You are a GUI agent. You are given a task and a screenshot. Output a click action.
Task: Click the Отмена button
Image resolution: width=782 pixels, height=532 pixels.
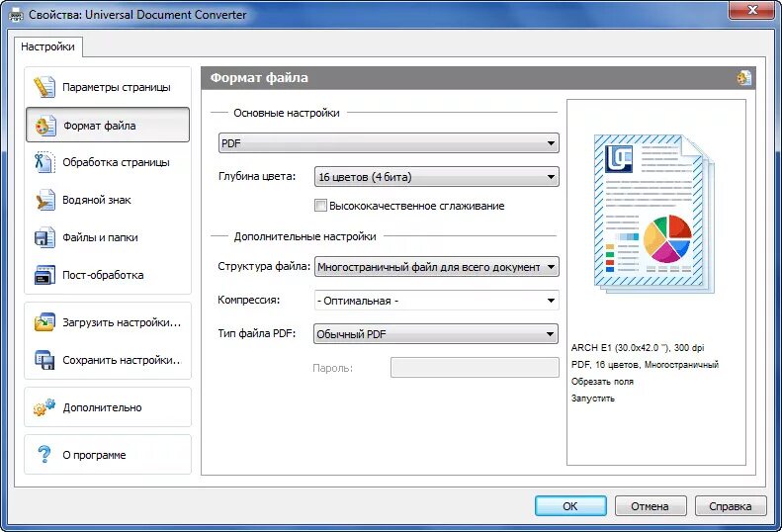pyautogui.click(x=651, y=506)
